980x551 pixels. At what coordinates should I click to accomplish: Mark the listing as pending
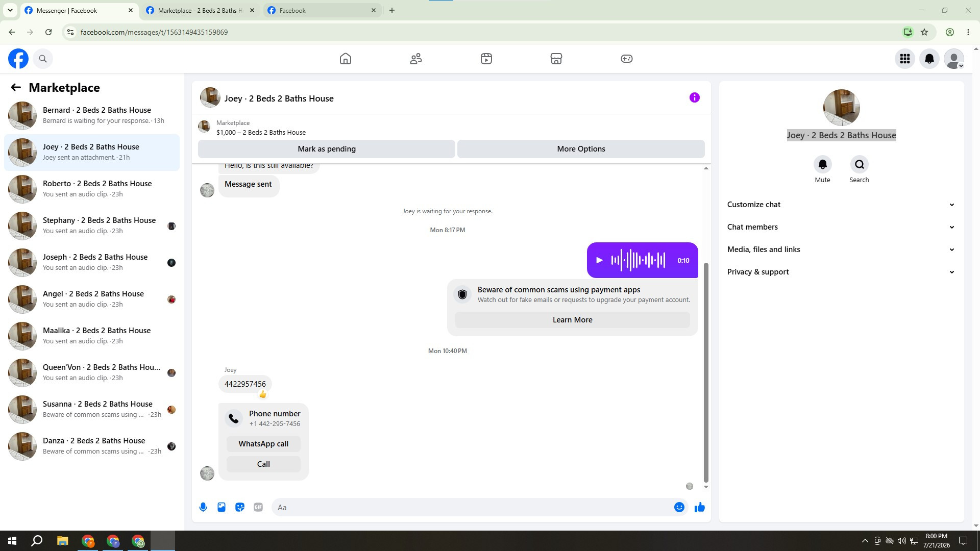(327, 149)
